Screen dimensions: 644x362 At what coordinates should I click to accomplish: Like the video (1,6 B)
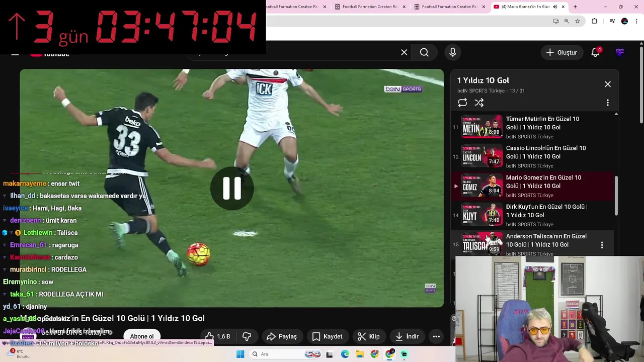point(217,336)
